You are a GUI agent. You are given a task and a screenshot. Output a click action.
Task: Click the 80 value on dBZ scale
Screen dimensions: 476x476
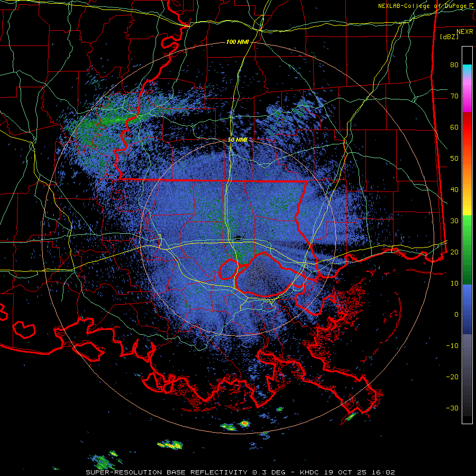coord(454,65)
